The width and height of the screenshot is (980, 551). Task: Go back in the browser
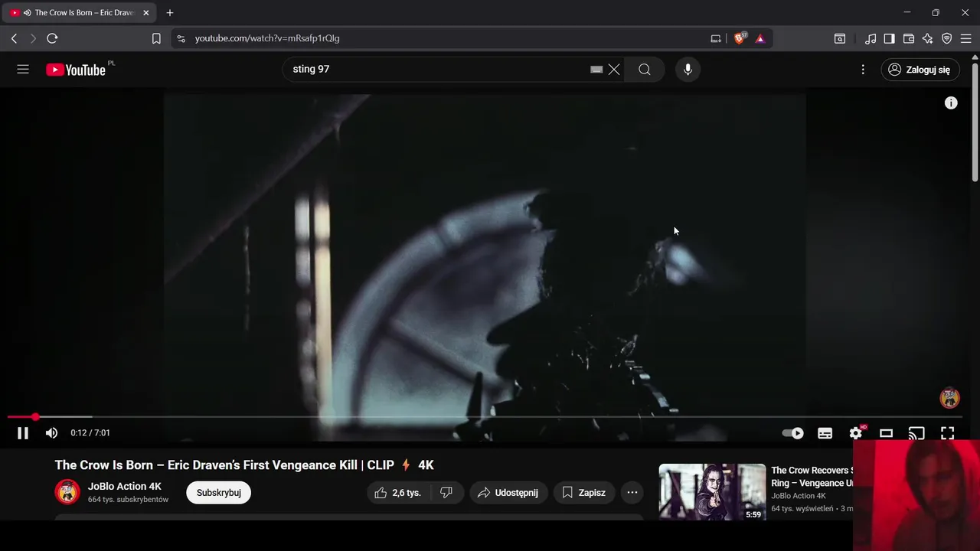pos(14,38)
